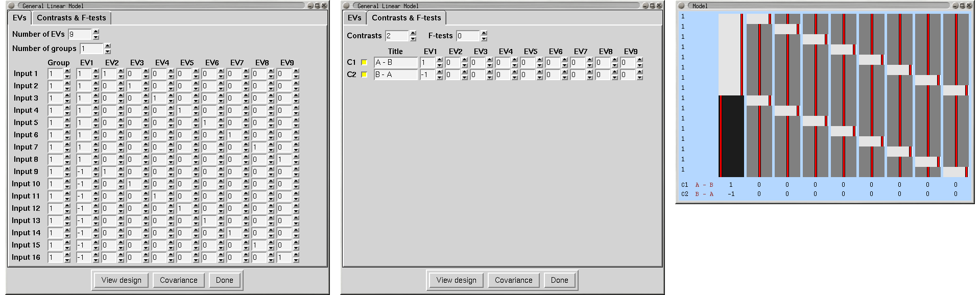Click Covariance button in the contrasts window
This screenshot has width=980, height=295.
(513, 280)
